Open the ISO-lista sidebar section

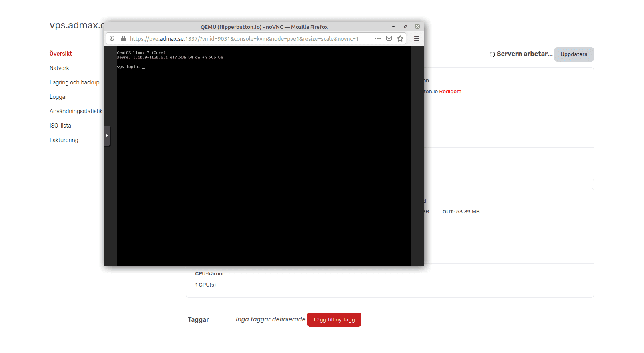60,126
